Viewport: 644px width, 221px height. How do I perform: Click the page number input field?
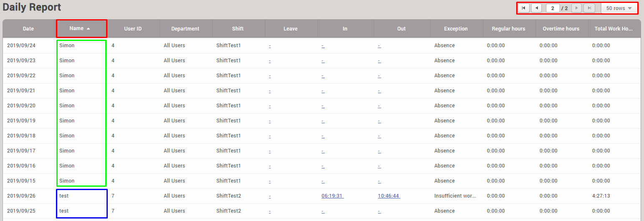[x=553, y=8]
